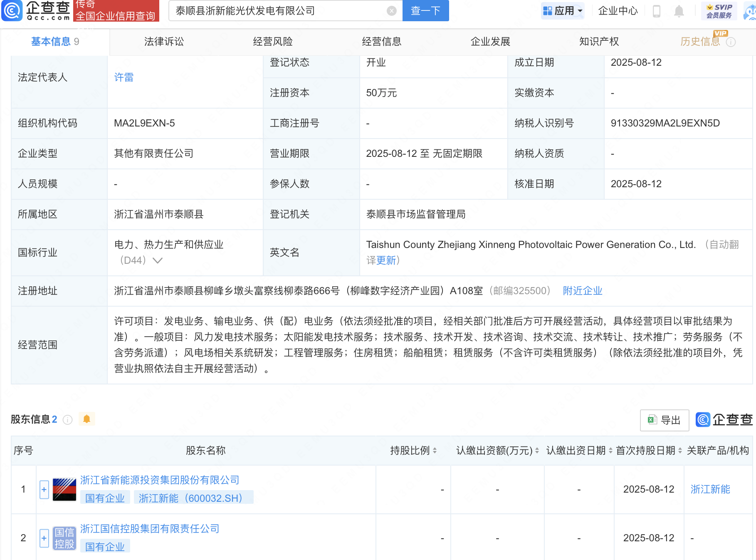756x560 pixels.
Task: Clear the search box with X icon
Action: 391,11
